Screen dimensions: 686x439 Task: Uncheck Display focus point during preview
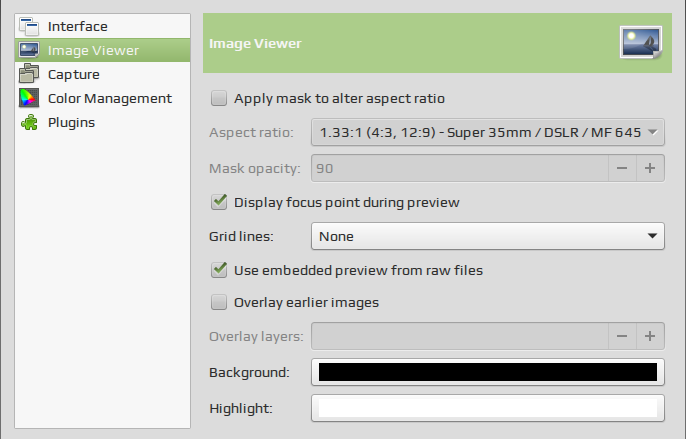(219, 202)
